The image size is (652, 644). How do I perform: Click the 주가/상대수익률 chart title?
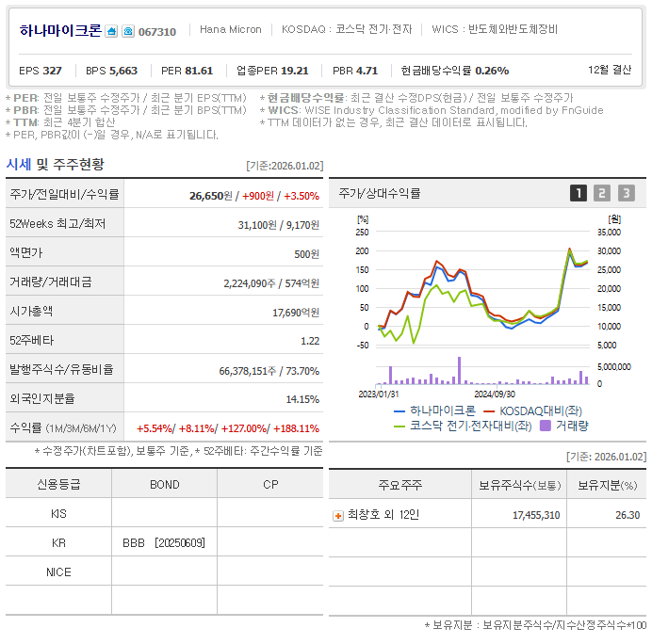pyautogui.click(x=379, y=193)
